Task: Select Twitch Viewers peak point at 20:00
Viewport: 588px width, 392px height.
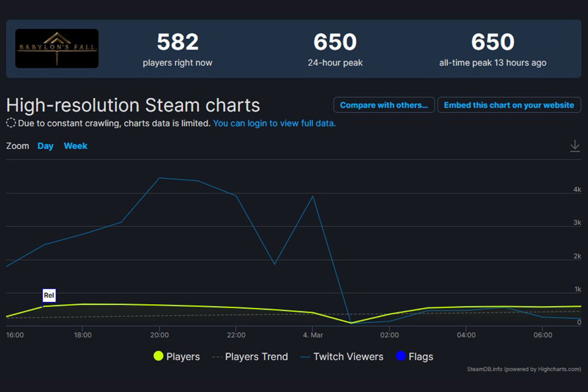Action: [160, 178]
